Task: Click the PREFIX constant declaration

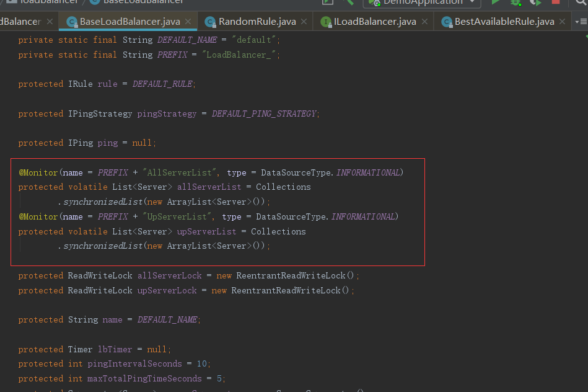Action: [x=172, y=55]
